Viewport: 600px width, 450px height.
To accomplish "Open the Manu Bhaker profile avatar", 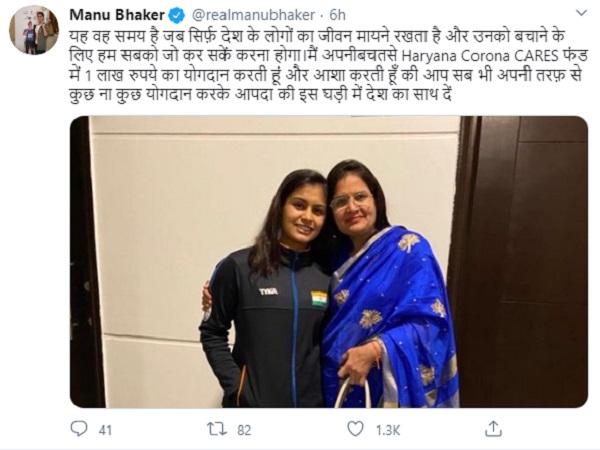I will [34, 29].
